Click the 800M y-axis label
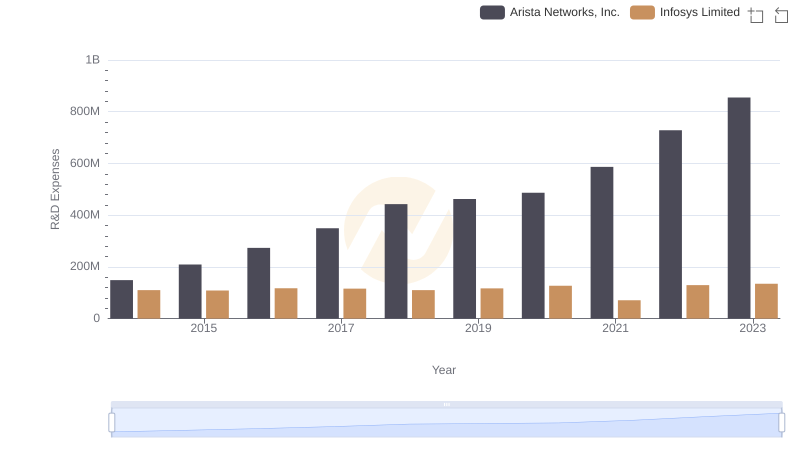Viewport: 800px width, 461px height. click(x=85, y=111)
